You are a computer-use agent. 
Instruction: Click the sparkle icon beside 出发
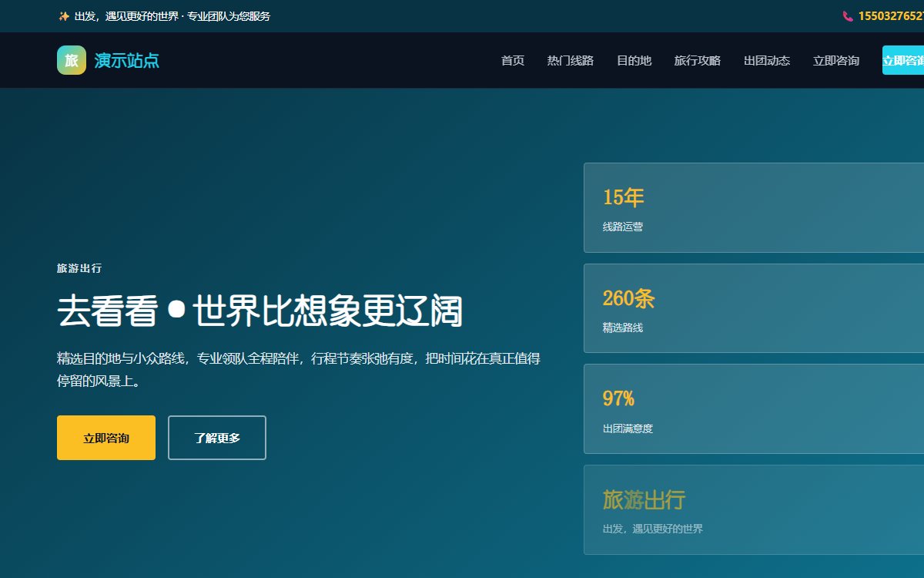click(64, 16)
